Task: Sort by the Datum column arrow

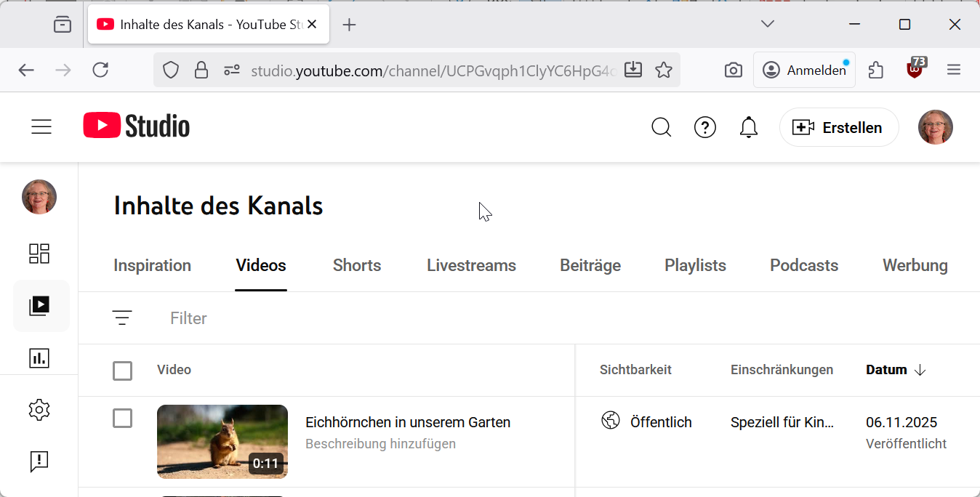Action: (x=920, y=370)
